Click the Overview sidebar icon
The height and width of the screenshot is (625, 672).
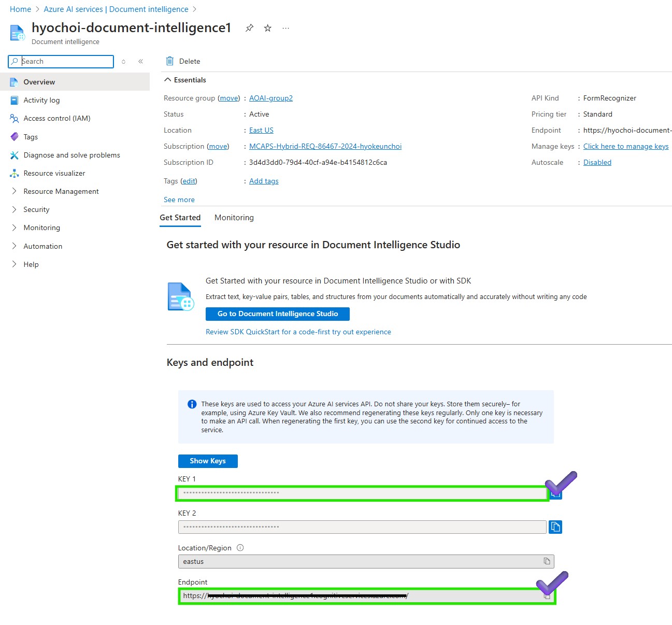(14, 82)
